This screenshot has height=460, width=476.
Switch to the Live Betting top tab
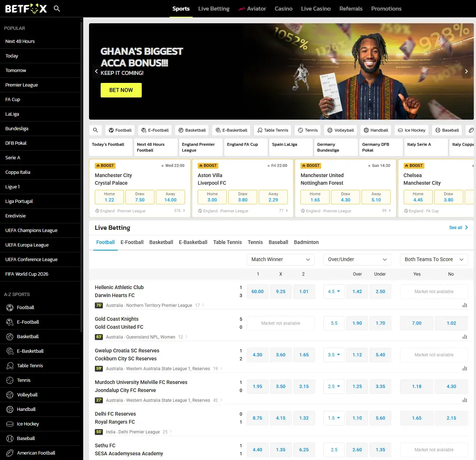click(x=214, y=8)
